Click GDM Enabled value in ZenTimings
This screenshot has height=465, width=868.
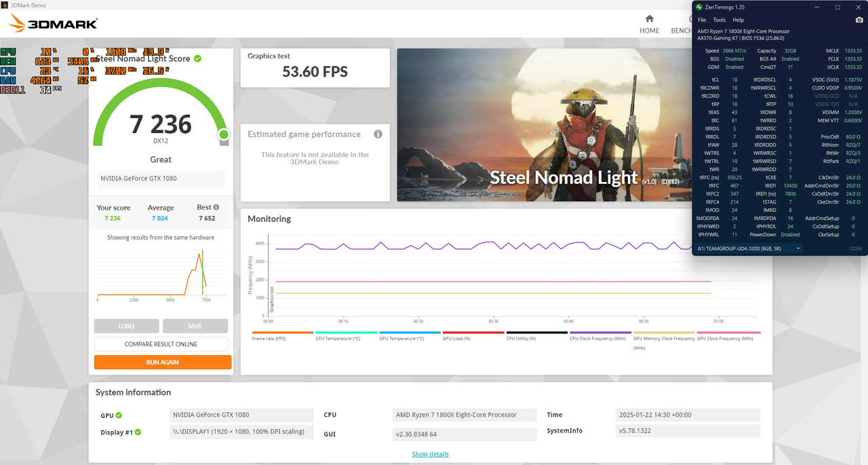coord(734,67)
